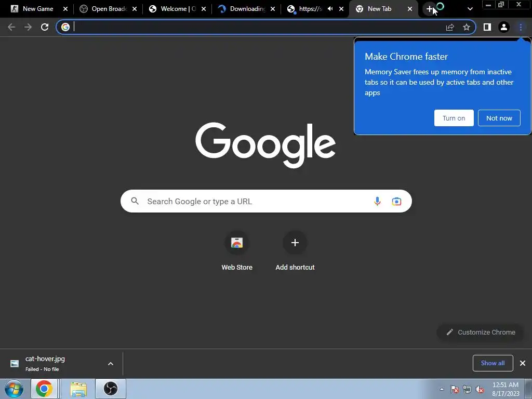Show hidden tray icons arrow
This screenshot has height=399, width=532.
[x=442, y=390]
